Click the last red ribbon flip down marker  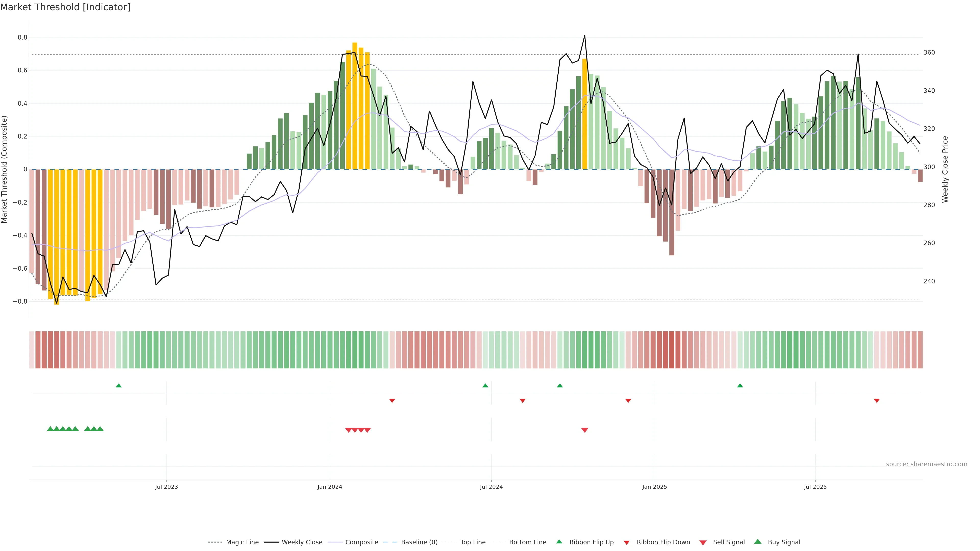click(877, 401)
